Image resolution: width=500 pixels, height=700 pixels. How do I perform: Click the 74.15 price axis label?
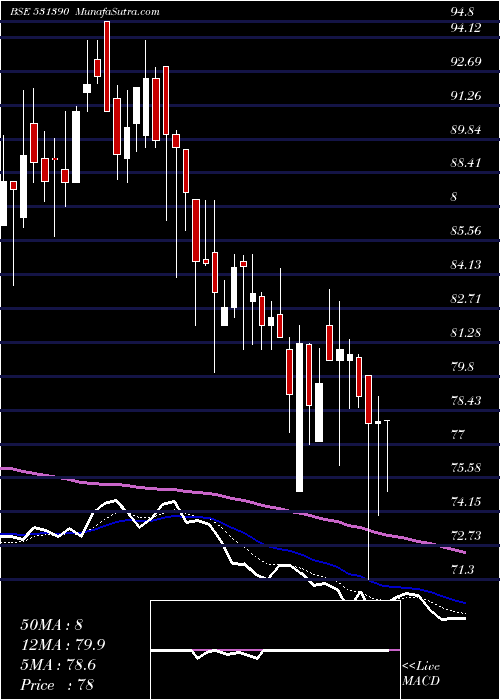point(466,502)
